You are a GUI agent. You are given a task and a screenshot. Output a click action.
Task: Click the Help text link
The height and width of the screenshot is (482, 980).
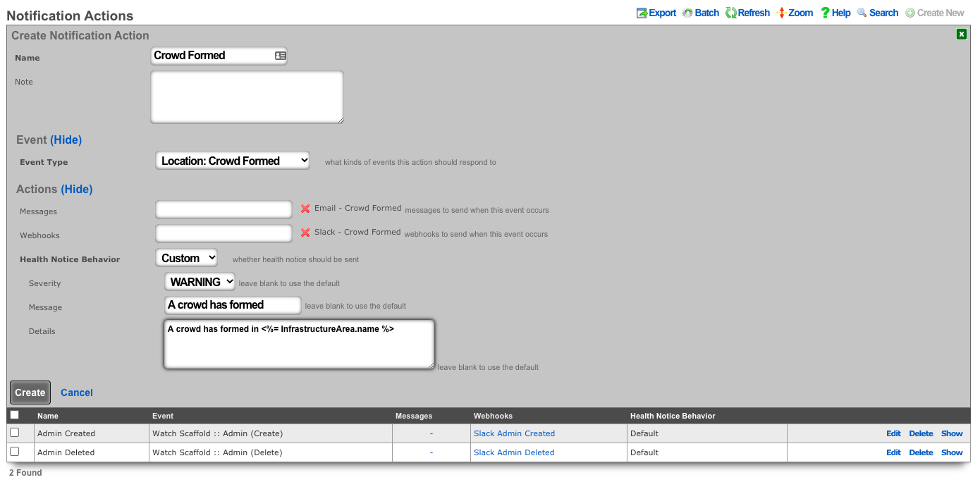coord(841,13)
